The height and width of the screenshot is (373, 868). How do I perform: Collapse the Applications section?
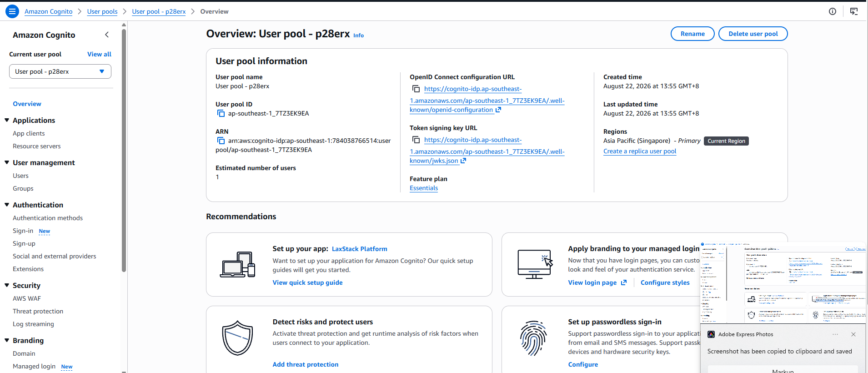pyautogui.click(x=7, y=120)
